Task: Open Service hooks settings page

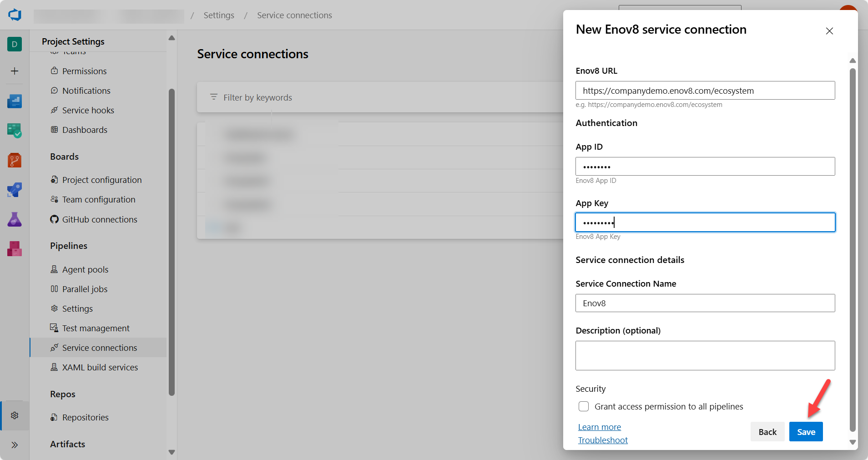Action: tap(88, 110)
